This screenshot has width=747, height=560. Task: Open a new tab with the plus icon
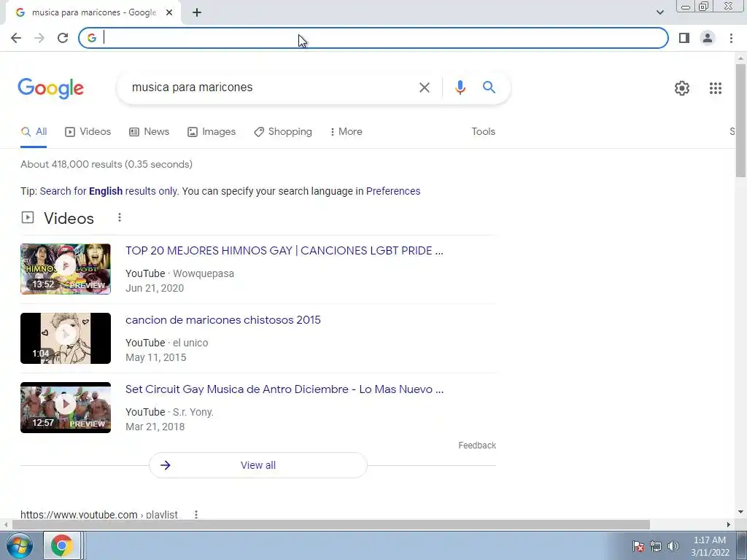(x=197, y=13)
